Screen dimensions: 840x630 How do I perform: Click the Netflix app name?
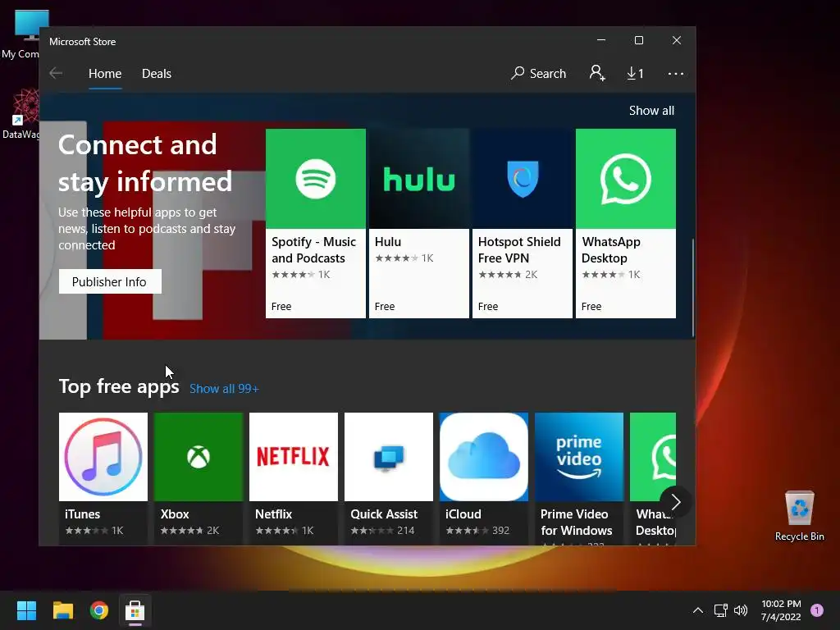coord(273,514)
